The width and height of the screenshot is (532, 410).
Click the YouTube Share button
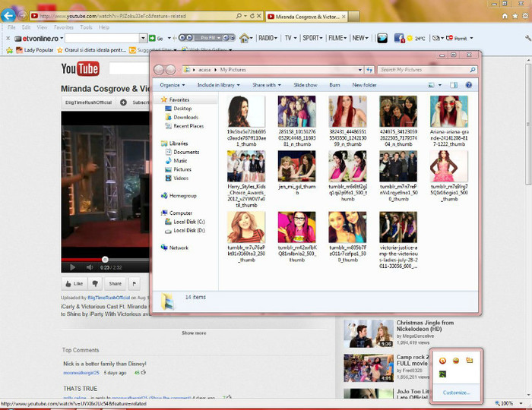(115, 284)
